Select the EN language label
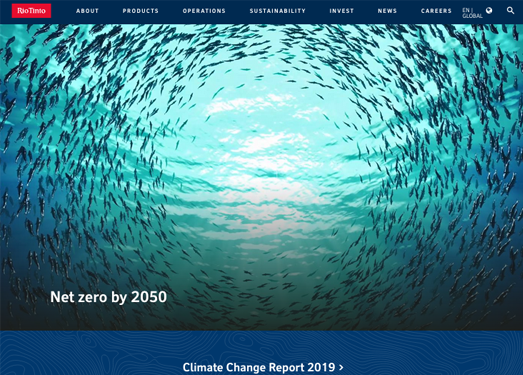This screenshot has height=375, width=523. 466,10
